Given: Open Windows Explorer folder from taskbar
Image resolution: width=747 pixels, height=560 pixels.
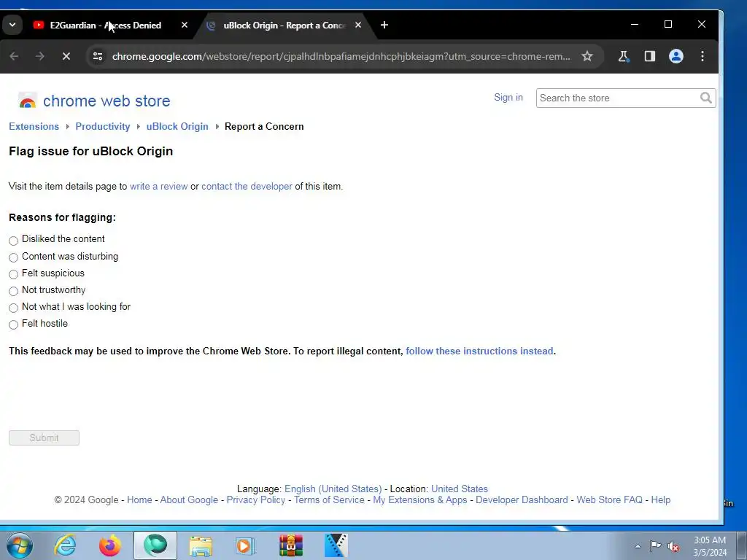Looking at the screenshot, I should [201, 545].
